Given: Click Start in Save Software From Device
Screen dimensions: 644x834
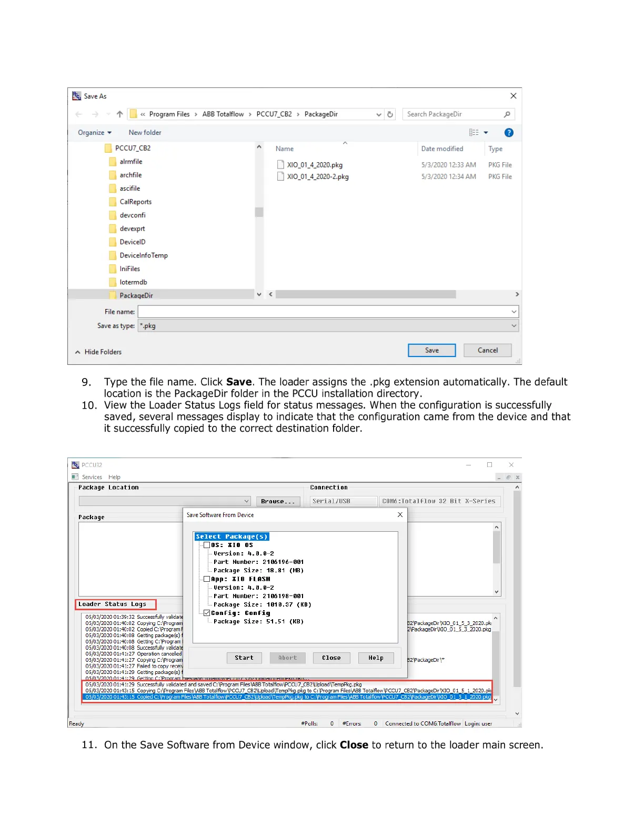Looking at the screenshot, I should (244, 658).
